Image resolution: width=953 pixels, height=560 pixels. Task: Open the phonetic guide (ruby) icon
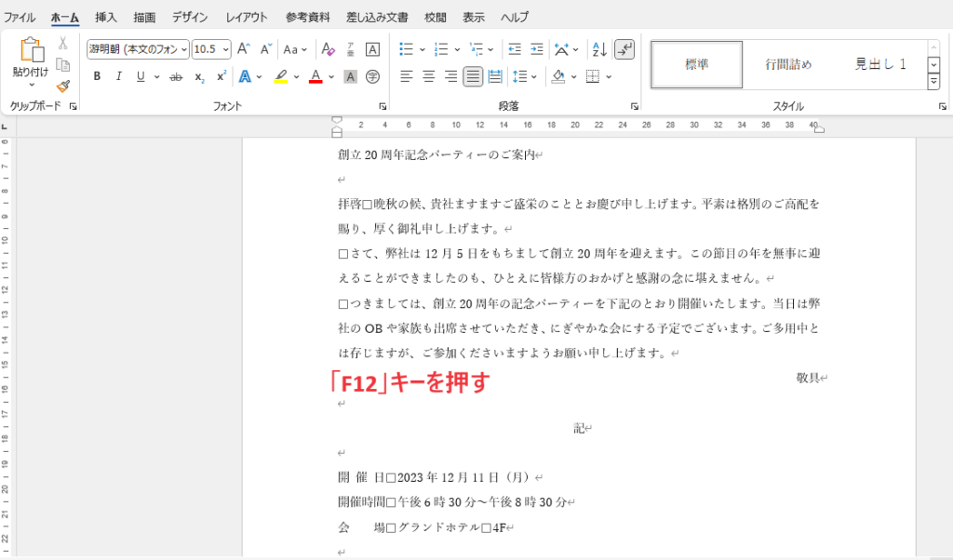pos(351,49)
